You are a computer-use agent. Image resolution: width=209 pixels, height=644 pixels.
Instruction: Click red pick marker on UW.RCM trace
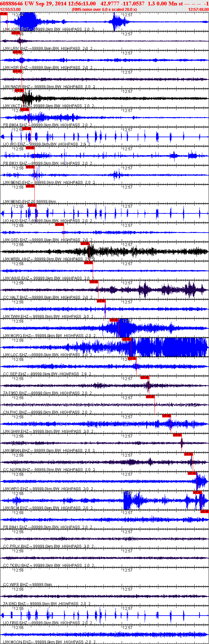(198, 492)
